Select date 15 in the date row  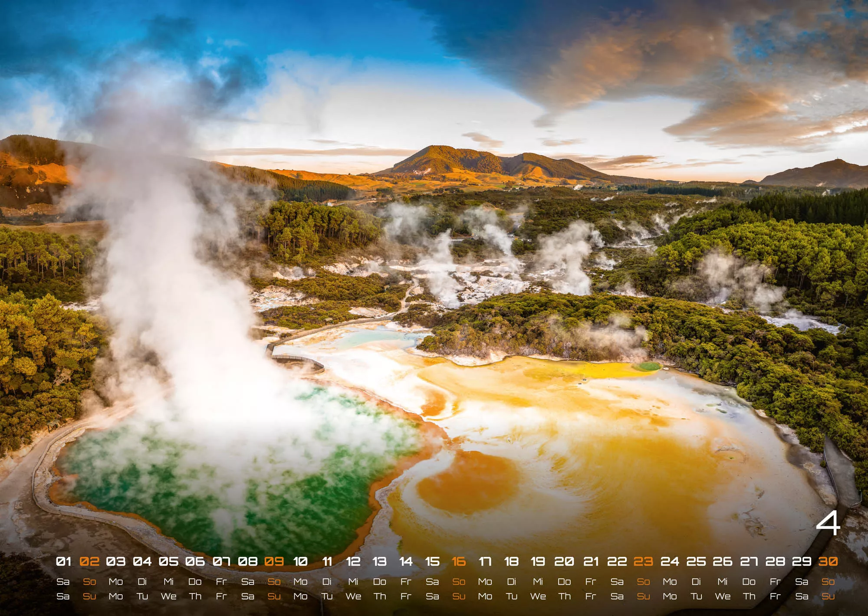click(x=432, y=562)
